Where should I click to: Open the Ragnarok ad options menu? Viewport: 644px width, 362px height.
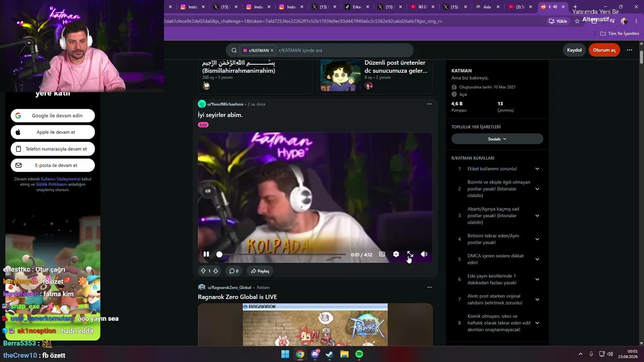click(x=429, y=288)
